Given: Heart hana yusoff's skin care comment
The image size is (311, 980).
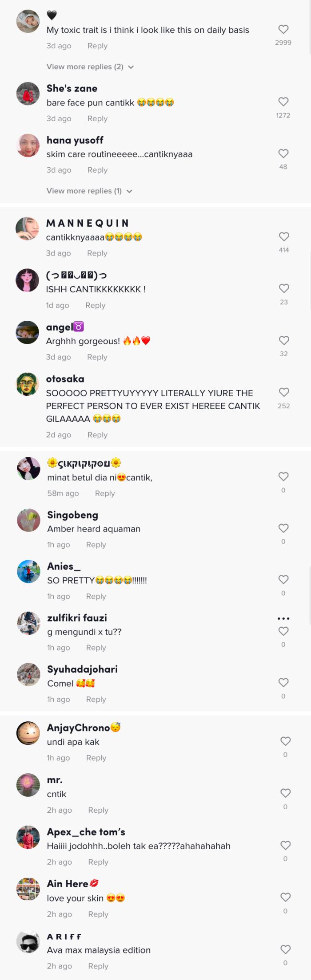Looking at the screenshot, I should click(x=283, y=153).
